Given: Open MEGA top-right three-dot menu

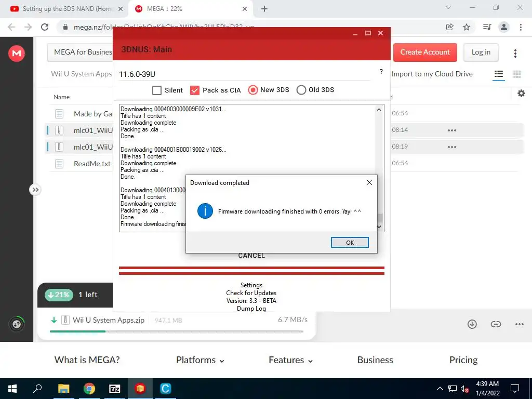Looking at the screenshot, I should point(515,54).
